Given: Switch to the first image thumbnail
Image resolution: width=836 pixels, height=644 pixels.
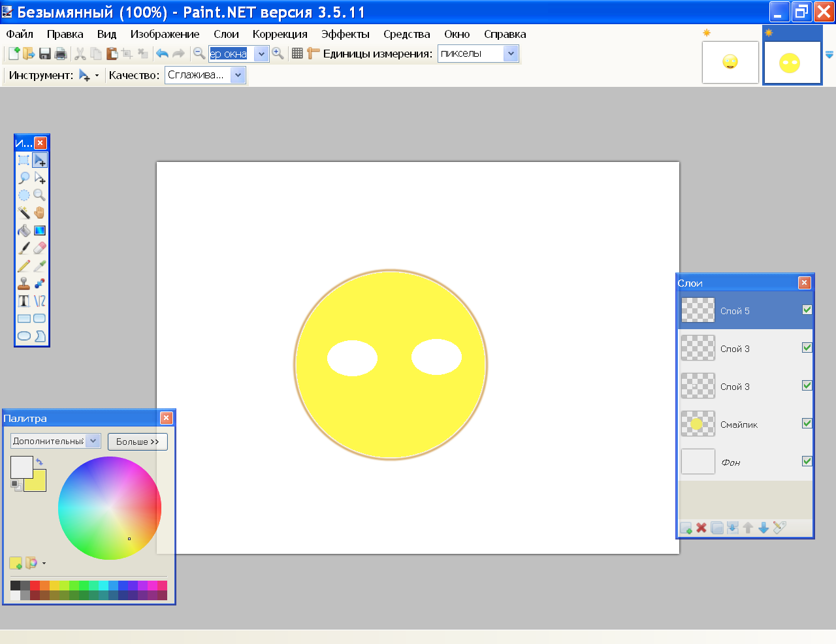Looking at the screenshot, I should pyautogui.click(x=730, y=62).
